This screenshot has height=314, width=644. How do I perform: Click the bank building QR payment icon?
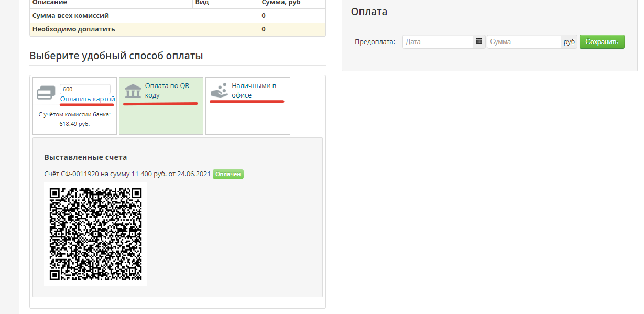pyautogui.click(x=133, y=91)
